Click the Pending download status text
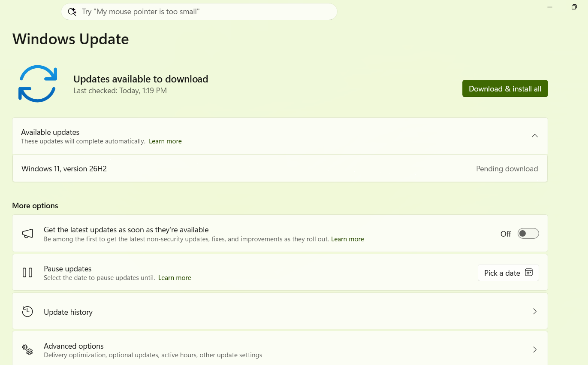 507,169
